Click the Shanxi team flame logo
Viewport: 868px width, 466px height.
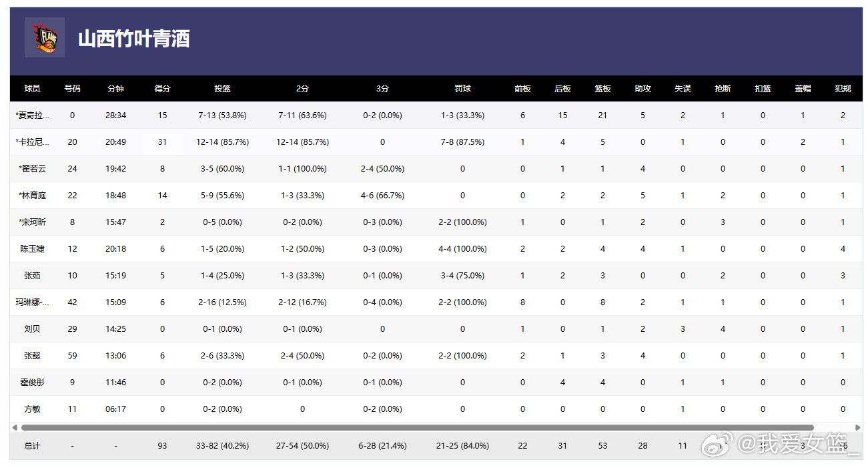tap(45, 37)
